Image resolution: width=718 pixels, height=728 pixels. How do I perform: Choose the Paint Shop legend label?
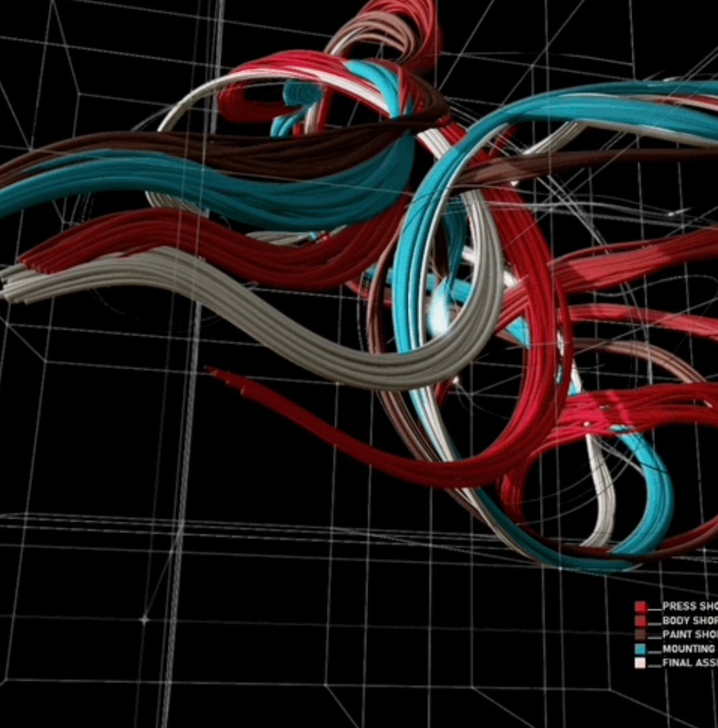coord(689,634)
